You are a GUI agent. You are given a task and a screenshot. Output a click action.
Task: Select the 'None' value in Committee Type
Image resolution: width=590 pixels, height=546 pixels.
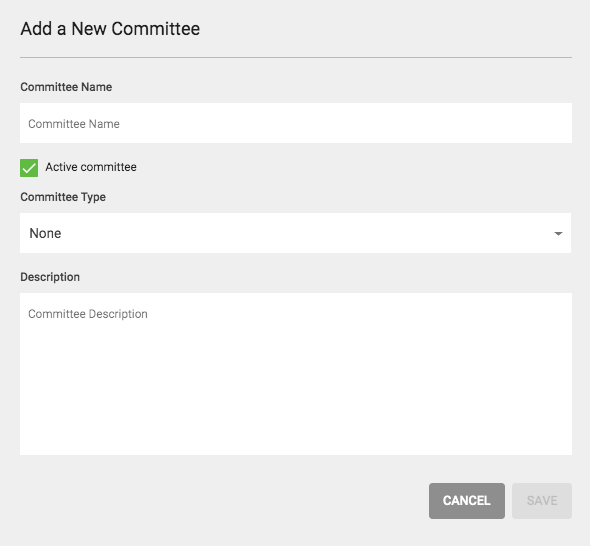(x=45, y=233)
